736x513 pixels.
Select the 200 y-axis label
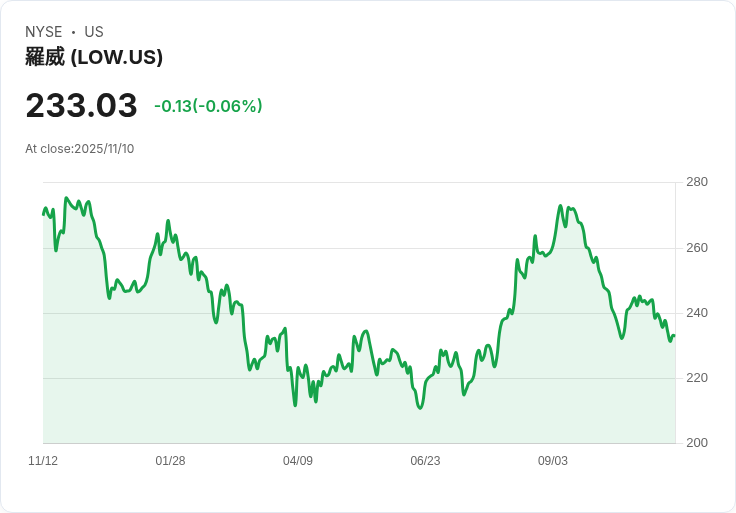pyautogui.click(x=697, y=443)
